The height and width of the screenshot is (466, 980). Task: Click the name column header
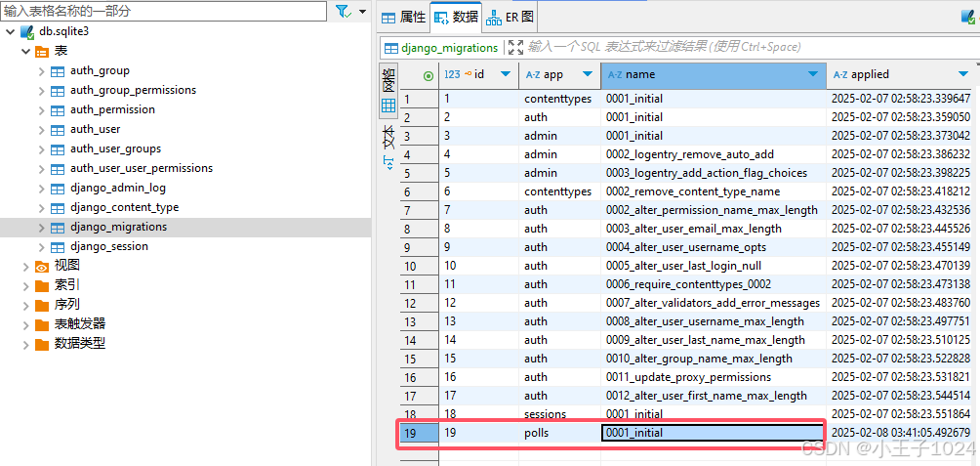tap(714, 74)
